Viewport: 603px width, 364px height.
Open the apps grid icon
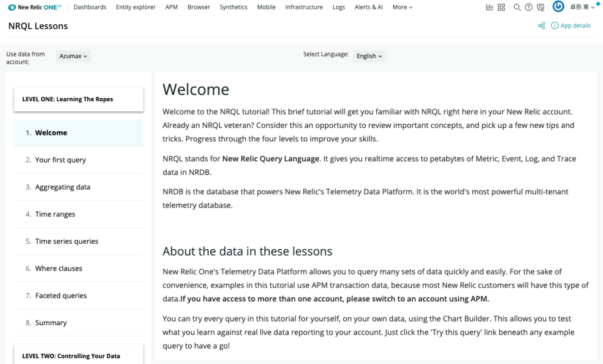point(501,7)
